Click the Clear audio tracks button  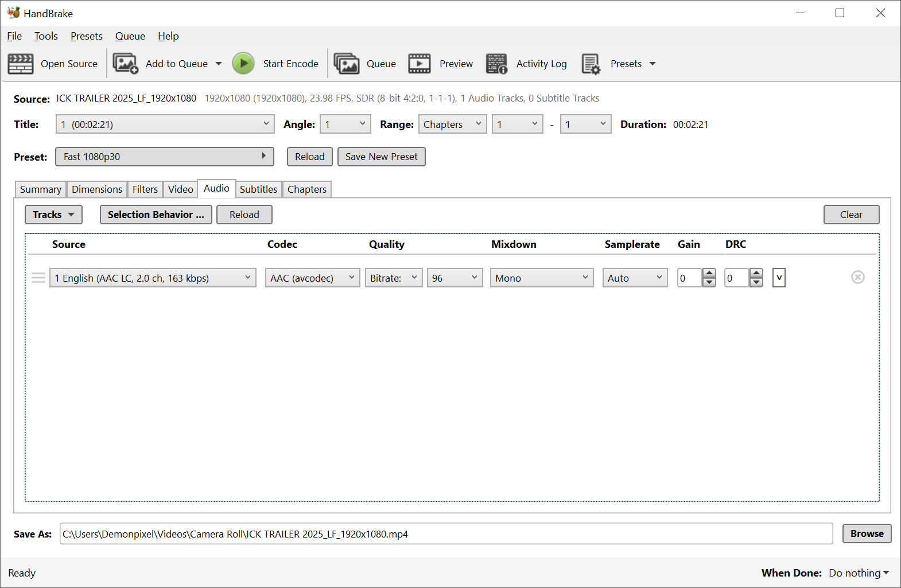[852, 215]
